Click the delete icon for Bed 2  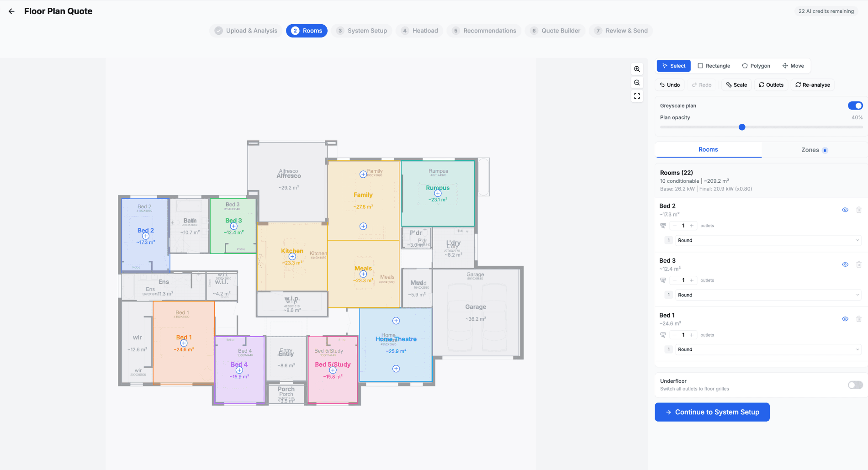pos(859,210)
